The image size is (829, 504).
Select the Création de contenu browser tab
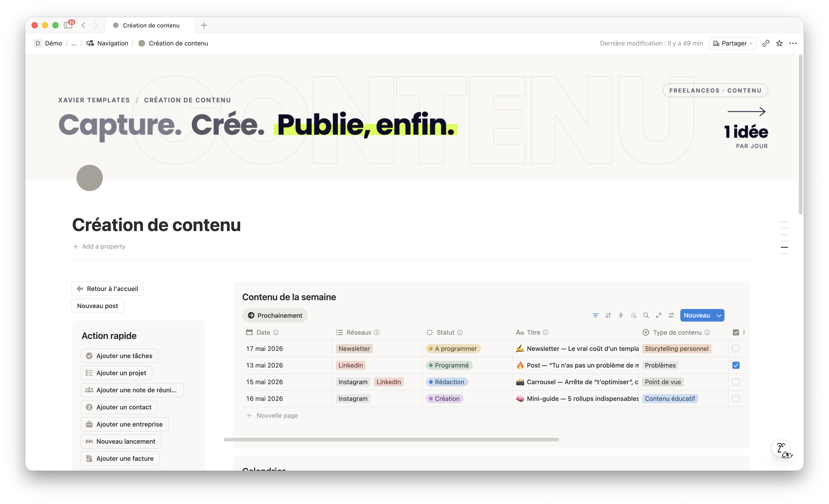click(x=150, y=25)
